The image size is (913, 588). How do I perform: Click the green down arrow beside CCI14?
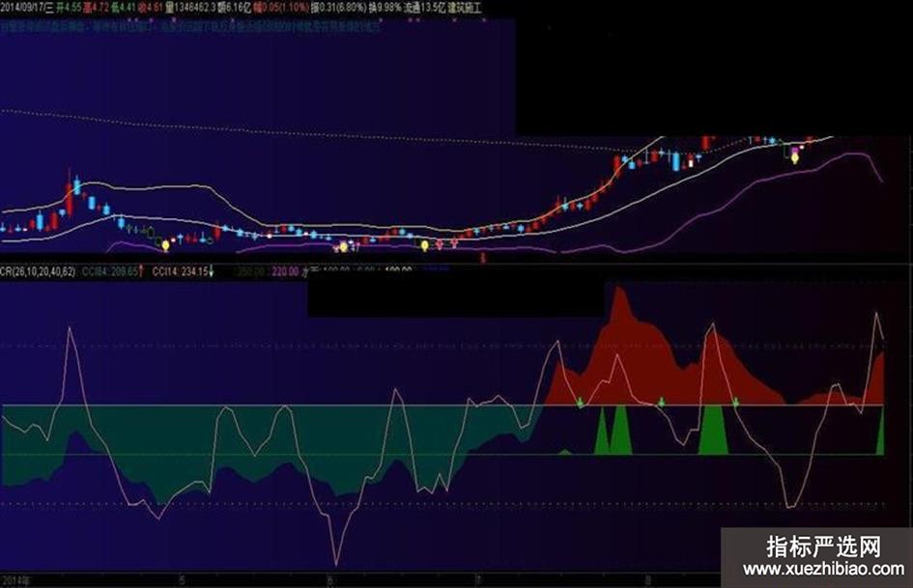212,271
